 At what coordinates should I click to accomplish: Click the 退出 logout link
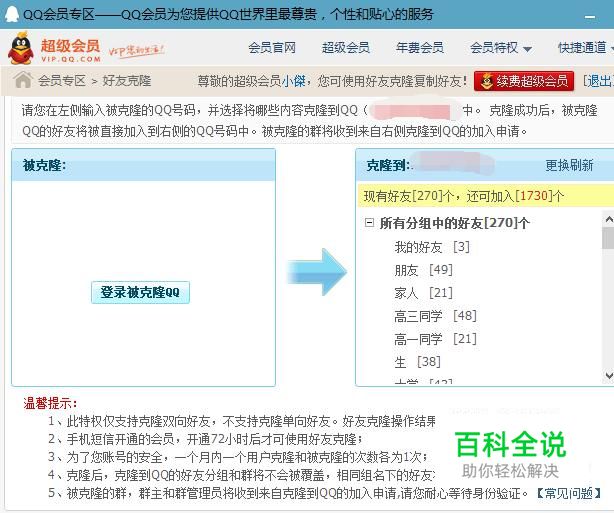(598, 81)
